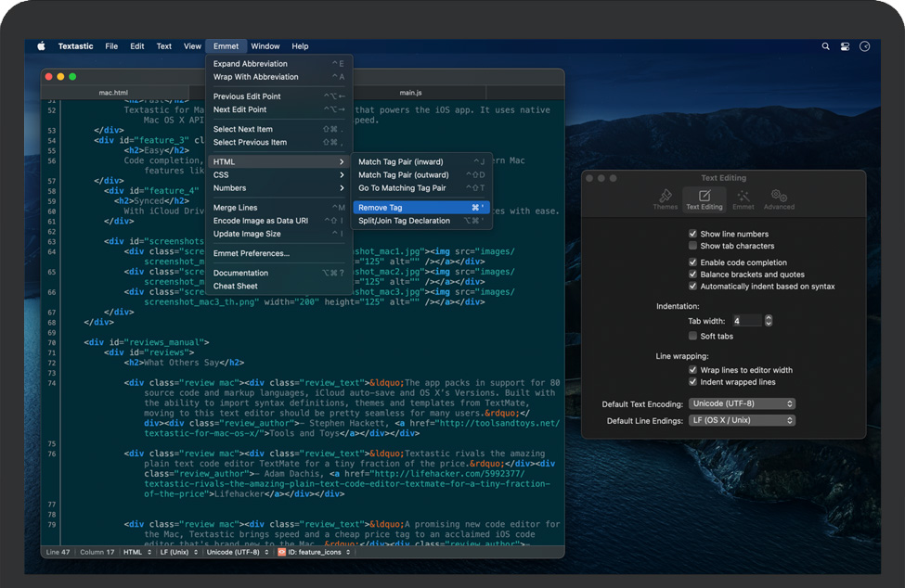The width and height of the screenshot is (905, 588).
Task: Click into the Tab width text field
Action: point(746,321)
